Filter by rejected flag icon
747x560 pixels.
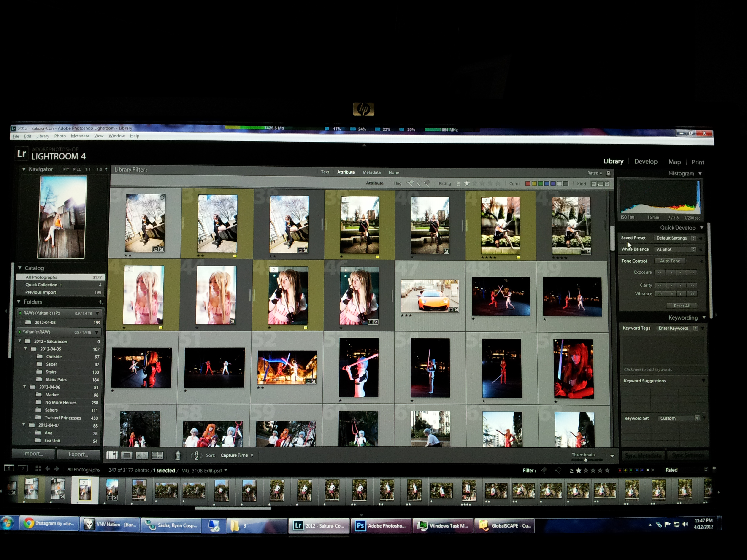pos(427,183)
